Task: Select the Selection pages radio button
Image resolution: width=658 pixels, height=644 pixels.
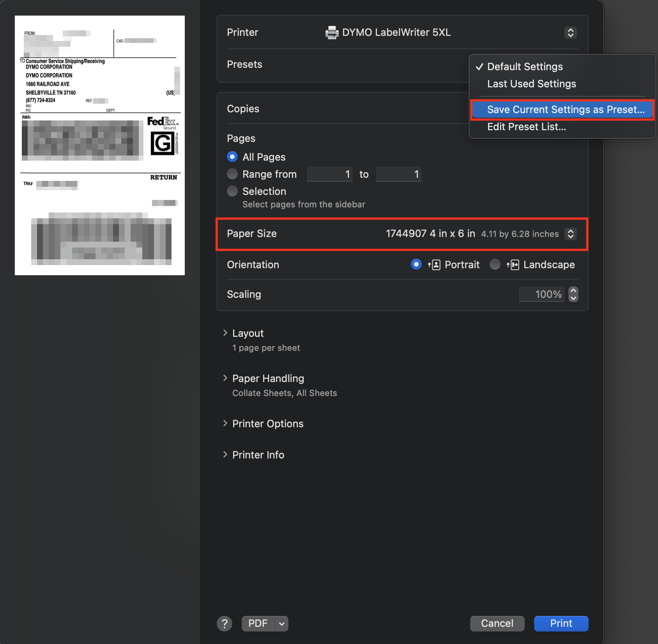Action: pyautogui.click(x=232, y=191)
